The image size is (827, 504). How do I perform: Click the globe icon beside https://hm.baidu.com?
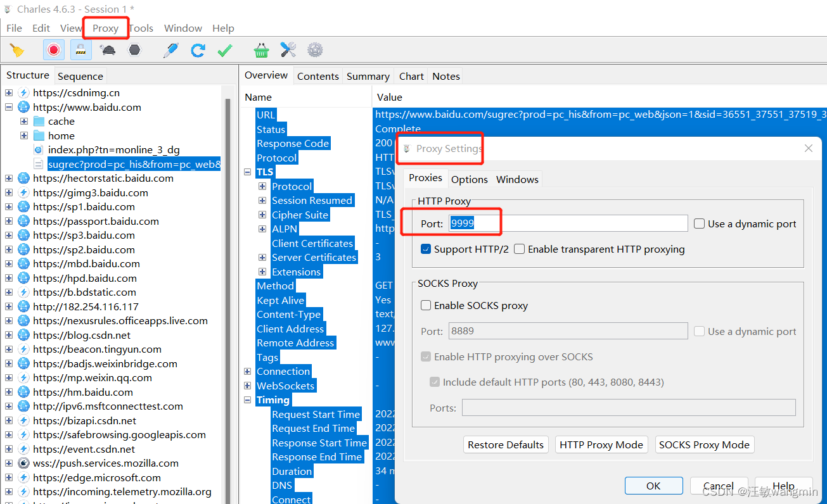(23, 392)
